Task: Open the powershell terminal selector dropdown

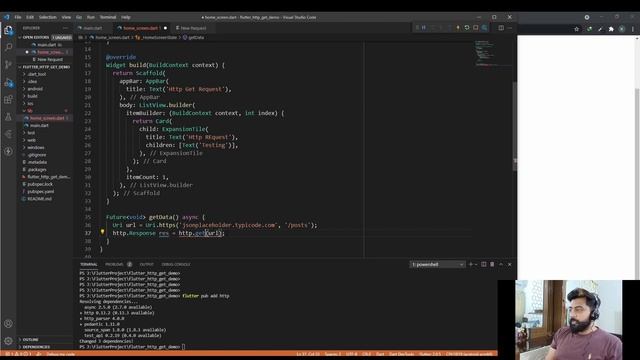Action: (437, 264)
